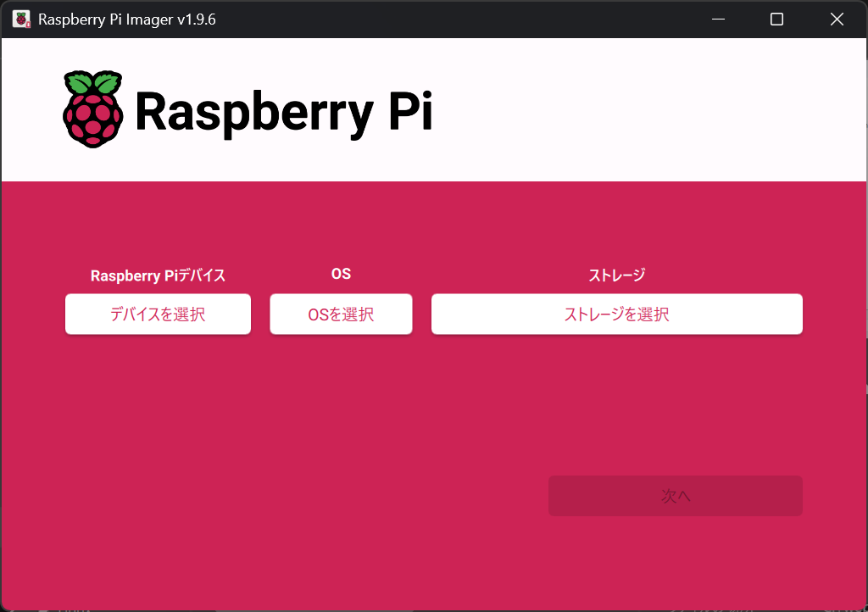Click empty title bar space left of minimize
Image resolution: width=868 pixels, height=612 pixels.
point(466,19)
